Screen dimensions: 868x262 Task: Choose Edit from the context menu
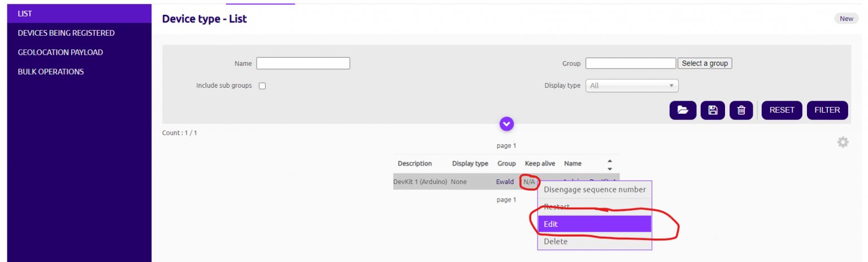[594, 224]
